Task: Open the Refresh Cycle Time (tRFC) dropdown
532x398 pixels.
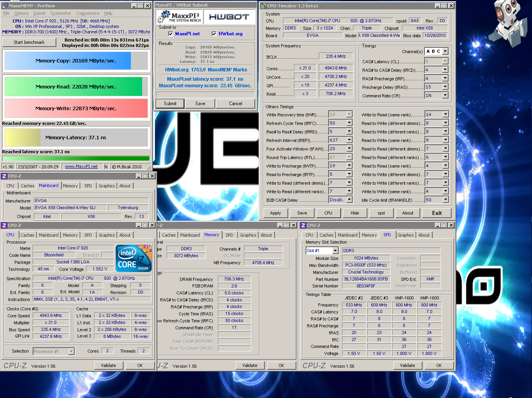Action: pos(349,123)
